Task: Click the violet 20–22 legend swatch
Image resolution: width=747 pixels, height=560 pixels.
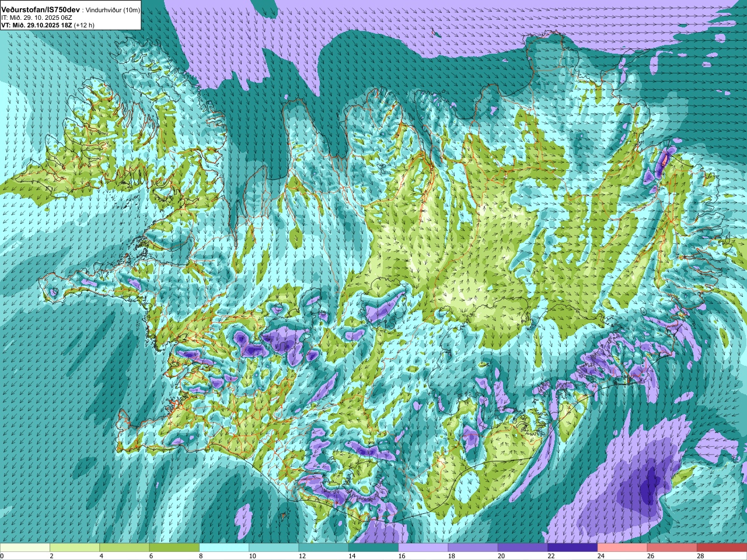Action: pos(523,548)
